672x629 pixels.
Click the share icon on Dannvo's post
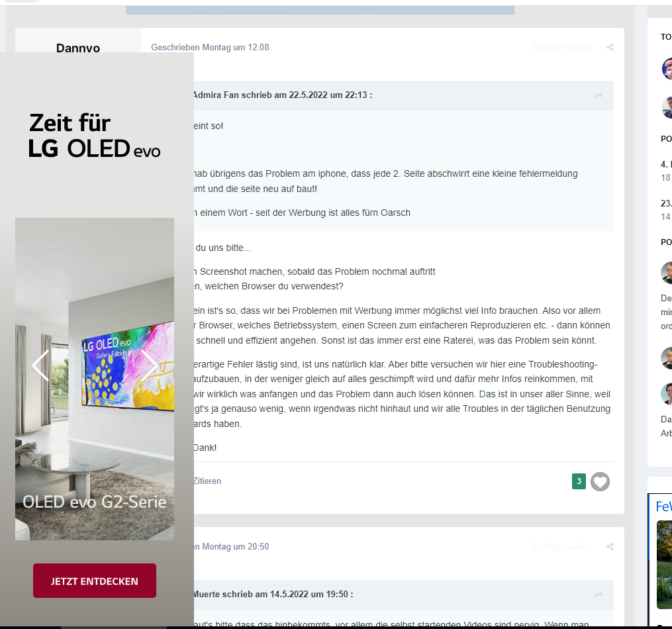point(610,48)
